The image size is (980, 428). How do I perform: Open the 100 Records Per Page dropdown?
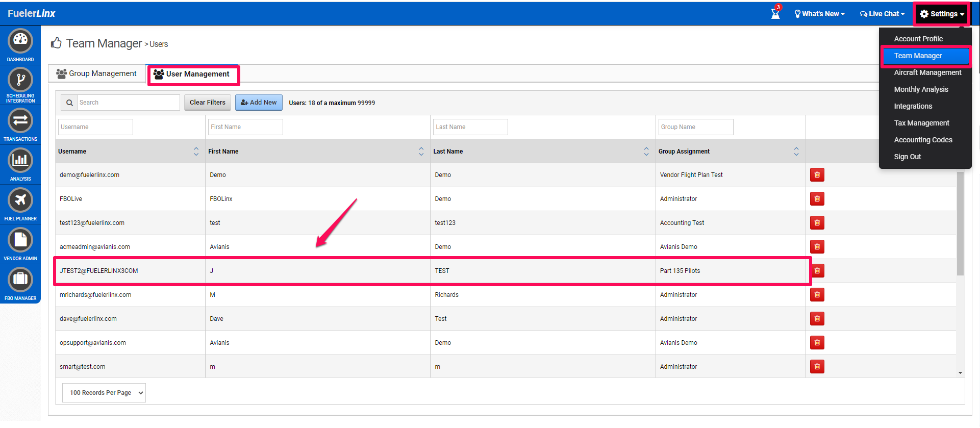coord(104,393)
